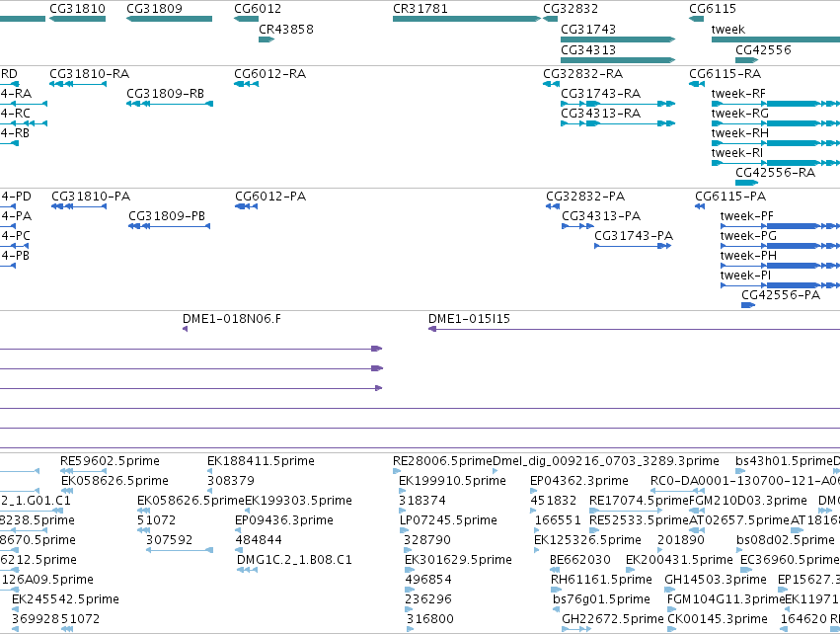Select EST EK188411.5prime
This screenshot has height=634, width=840.
pos(261,461)
